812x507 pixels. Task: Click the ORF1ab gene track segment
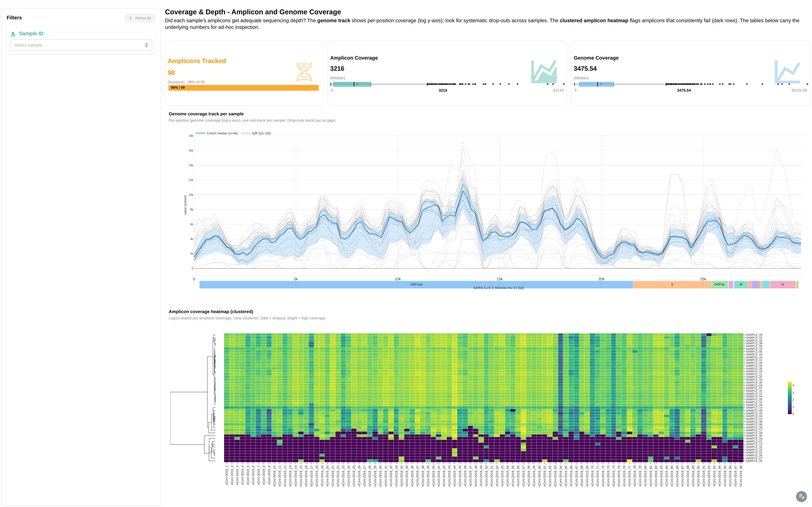(x=416, y=284)
